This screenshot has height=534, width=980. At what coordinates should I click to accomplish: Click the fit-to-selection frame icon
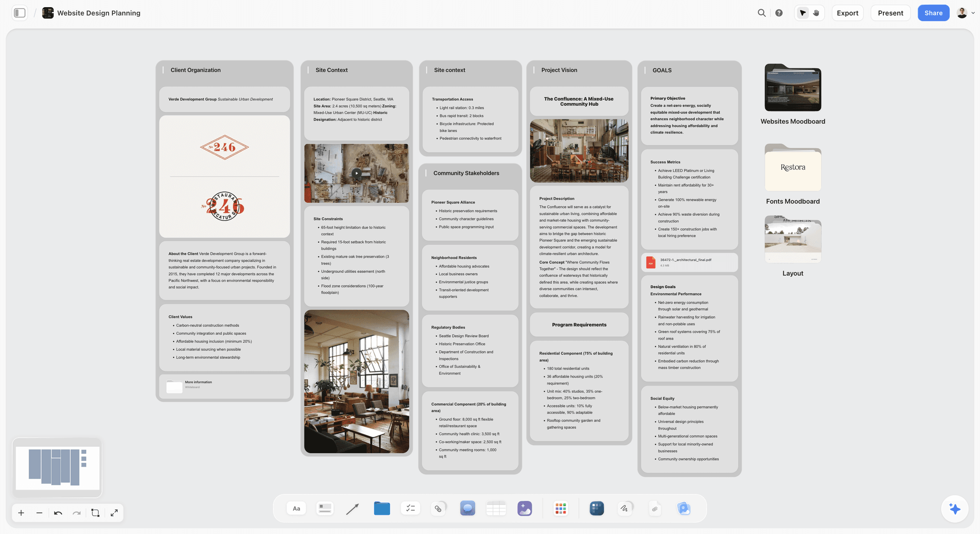point(95,513)
